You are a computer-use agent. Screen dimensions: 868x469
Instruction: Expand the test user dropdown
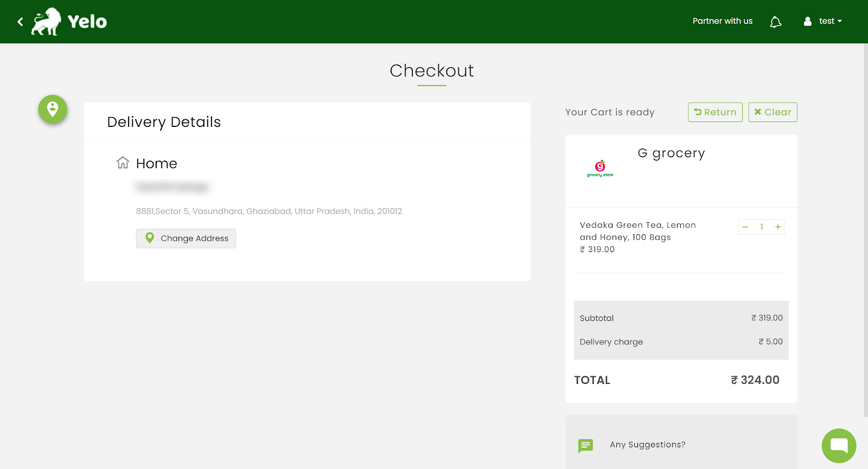point(830,21)
